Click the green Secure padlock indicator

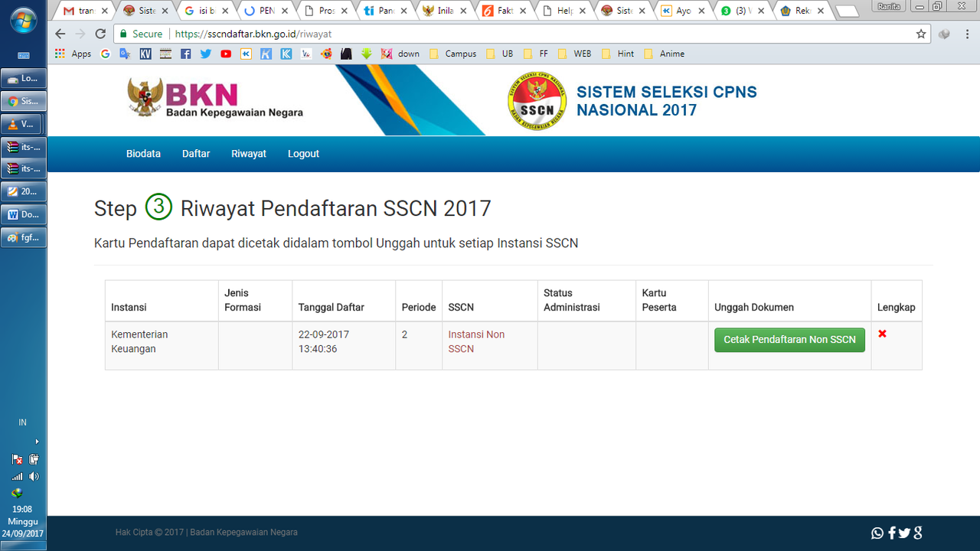click(x=140, y=34)
